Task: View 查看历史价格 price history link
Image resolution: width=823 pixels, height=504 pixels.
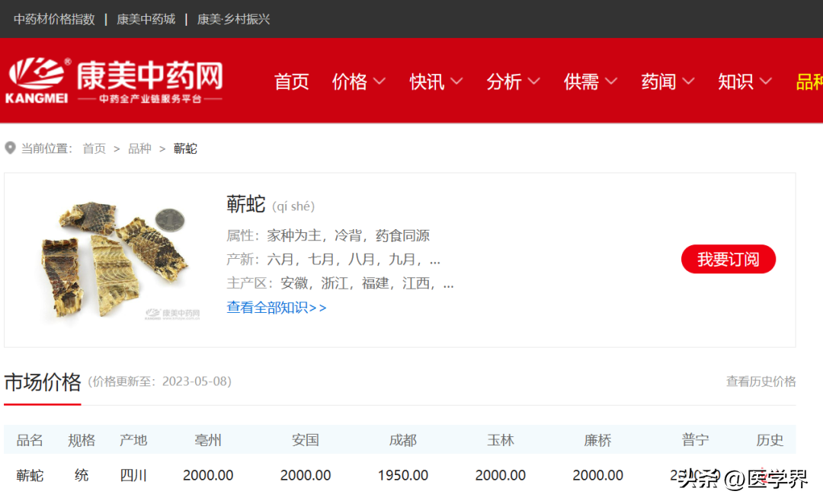Action: pos(761,381)
